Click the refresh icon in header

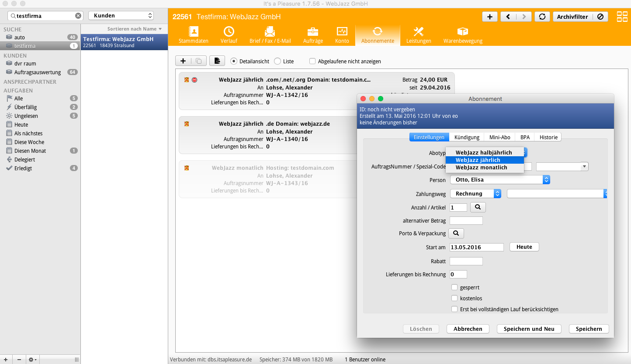[542, 17]
